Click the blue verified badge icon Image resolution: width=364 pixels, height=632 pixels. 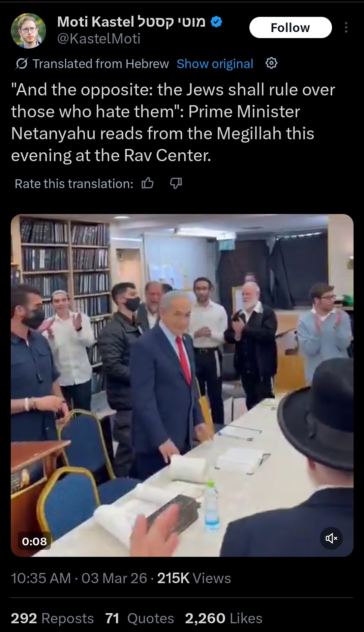[x=216, y=22]
